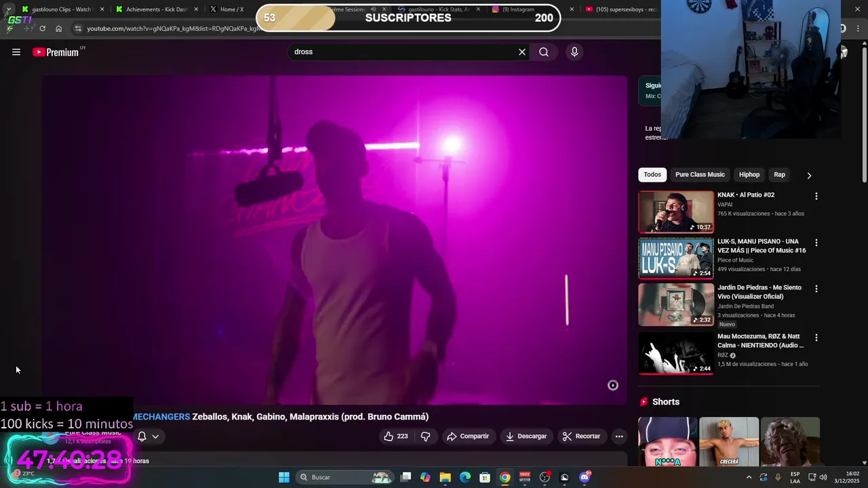Show hidden system tray icons chevron
The height and width of the screenshot is (488, 868).
pos(749,477)
